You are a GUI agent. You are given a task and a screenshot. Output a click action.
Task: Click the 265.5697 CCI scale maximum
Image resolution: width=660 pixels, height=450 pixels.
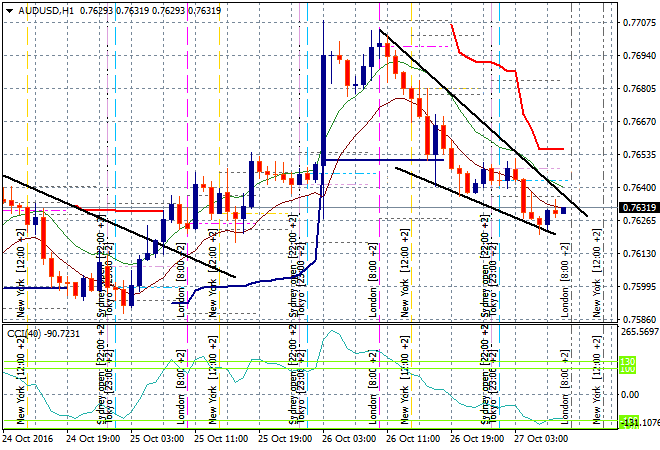[x=640, y=332]
